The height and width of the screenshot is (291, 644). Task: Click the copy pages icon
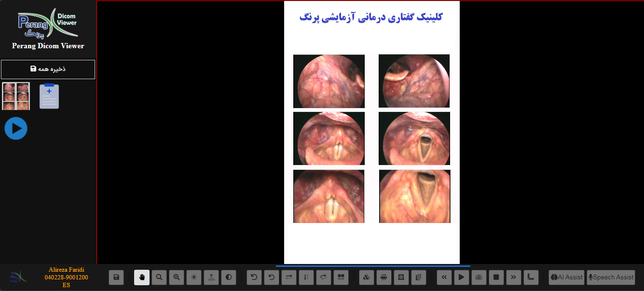click(x=419, y=277)
